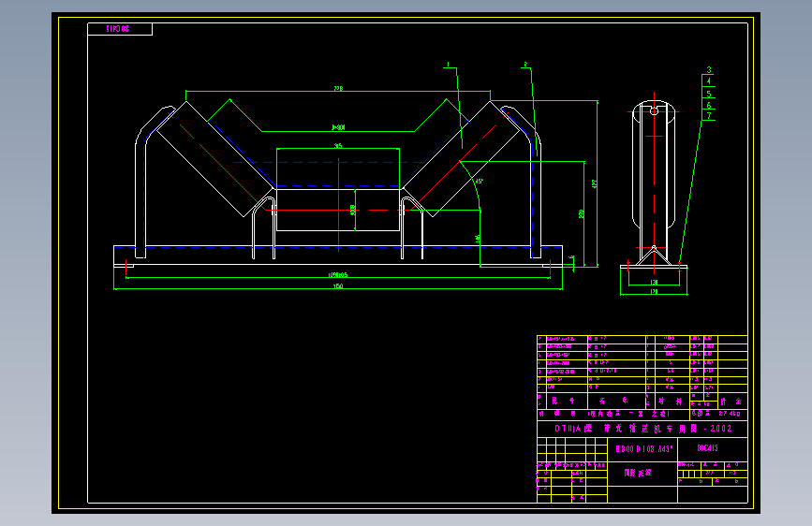Click the 130 dimension under the side view
The height and width of the screenshot is (526, 812).
pos(654,282)
